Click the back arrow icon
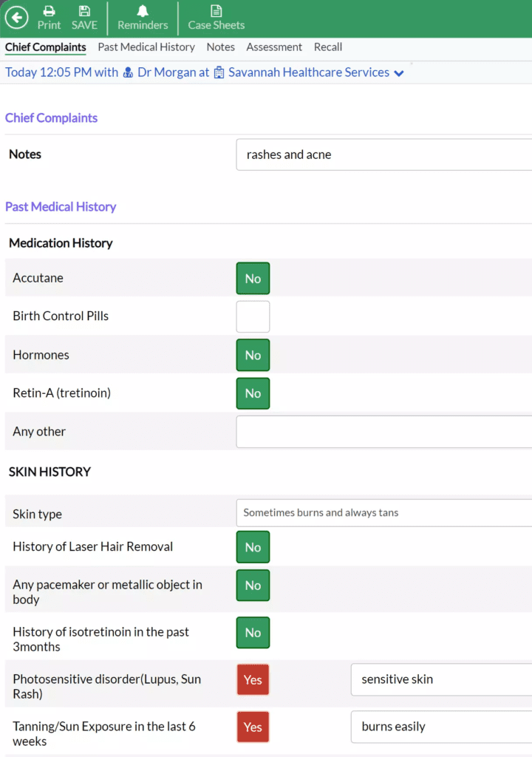Screen dimensions: 532x757 (16, 18)
